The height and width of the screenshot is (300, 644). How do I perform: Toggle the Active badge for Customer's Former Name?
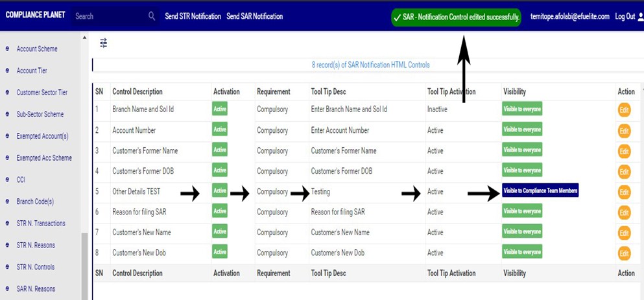(x=220, y=150)
